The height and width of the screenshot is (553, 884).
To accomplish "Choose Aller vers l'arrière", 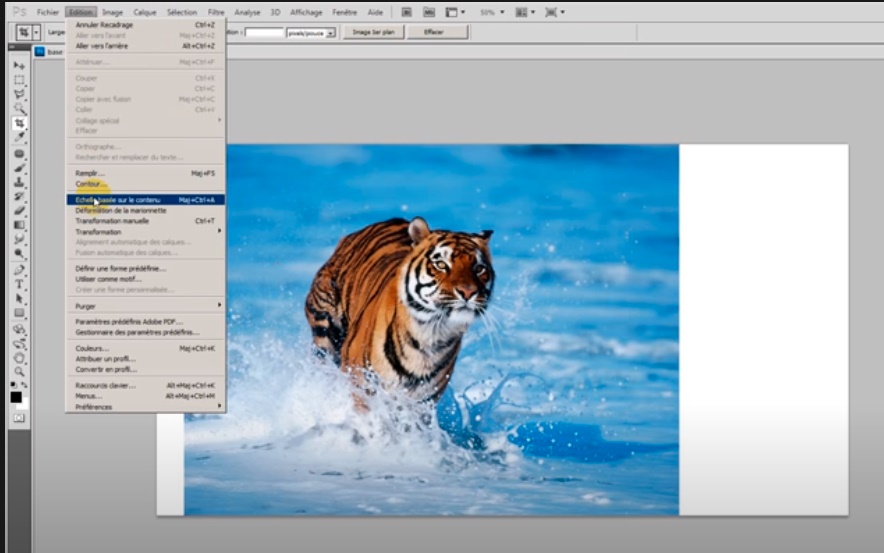I will (145, 46).
